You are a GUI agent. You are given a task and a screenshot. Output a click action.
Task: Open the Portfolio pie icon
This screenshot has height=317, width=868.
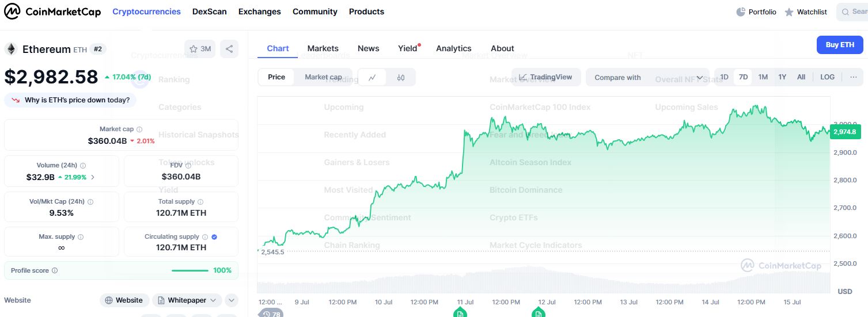[x=741, y=12]
